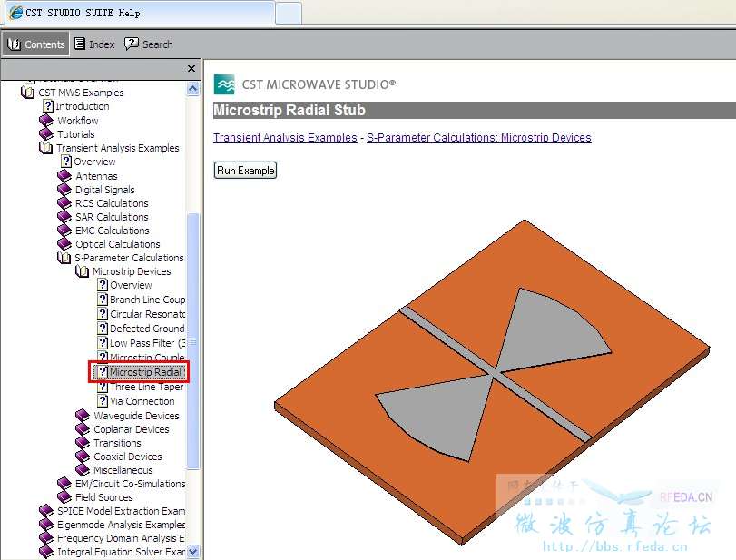This screenshot has height=560, width=736.
Task: Collapse the Transient Analysis Examples book
Action: pyautogui.click(x=45, y=148)
